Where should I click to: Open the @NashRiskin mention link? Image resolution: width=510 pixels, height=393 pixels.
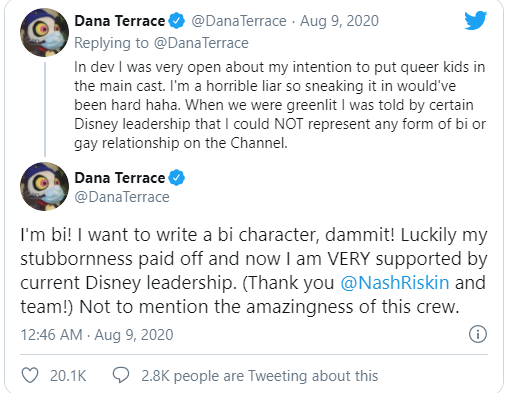point(395,283)
